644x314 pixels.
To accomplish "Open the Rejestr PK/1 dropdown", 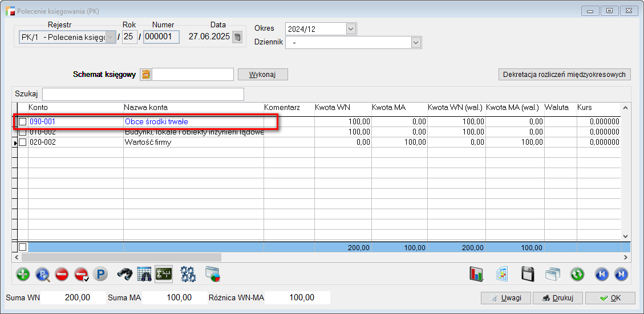I will (111, 37).
